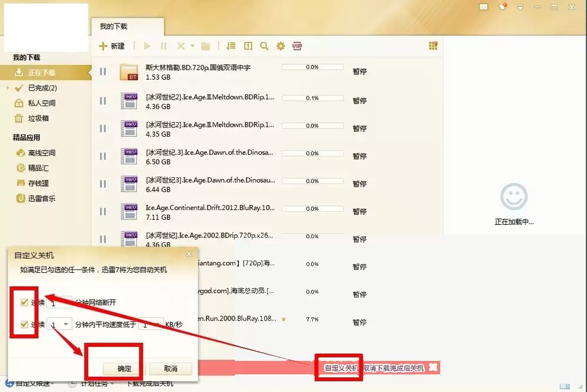Toggle the 分钟内平均速度低于 checkbox
Viewport: 587px width, 392px height.
pos(25,325)
